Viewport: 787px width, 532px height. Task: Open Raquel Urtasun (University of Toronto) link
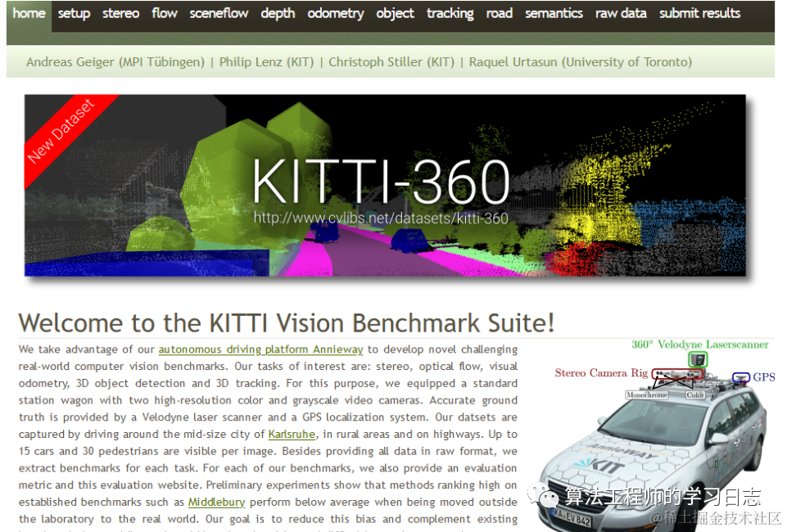coord(580,62)
